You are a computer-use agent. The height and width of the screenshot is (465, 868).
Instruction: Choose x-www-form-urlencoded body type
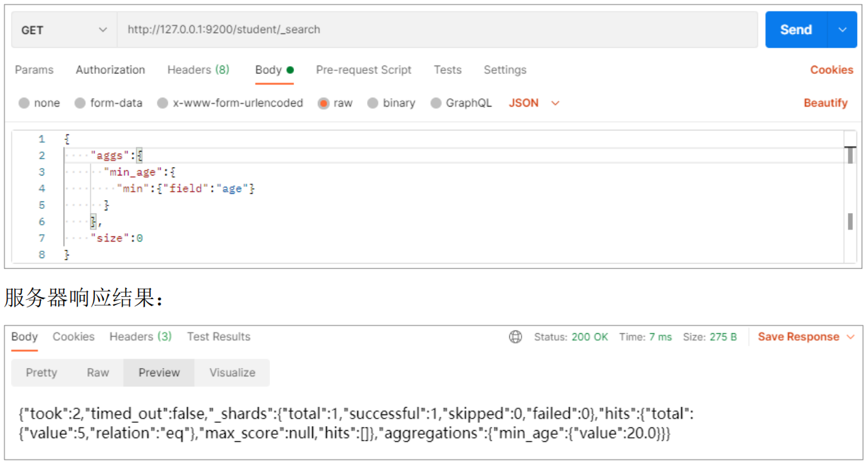click(x=163, y=103)
